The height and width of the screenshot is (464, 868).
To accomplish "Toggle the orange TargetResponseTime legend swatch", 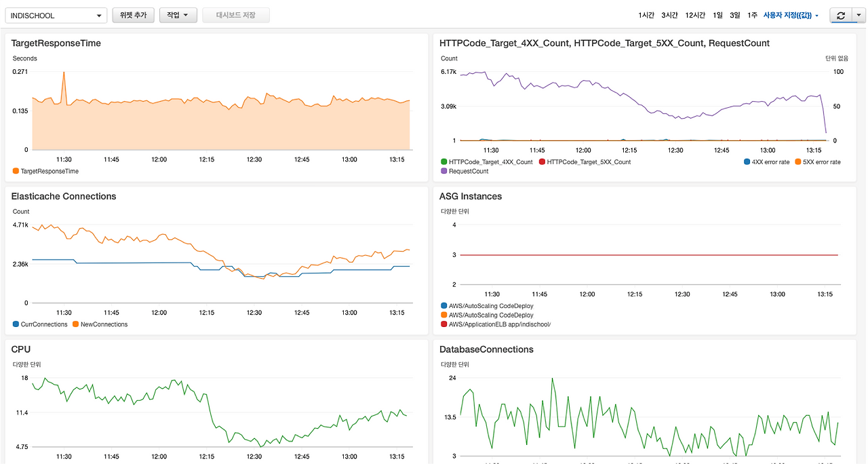I will point(16,172).
